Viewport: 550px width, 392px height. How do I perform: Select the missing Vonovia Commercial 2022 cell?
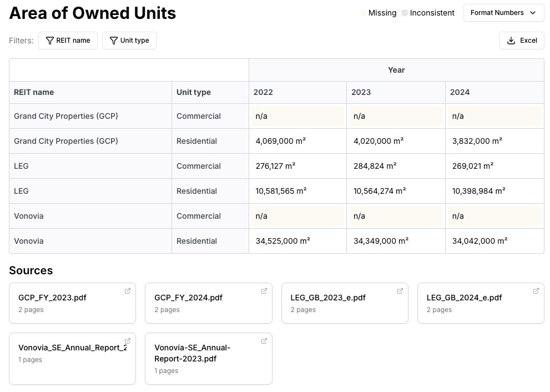298,216
